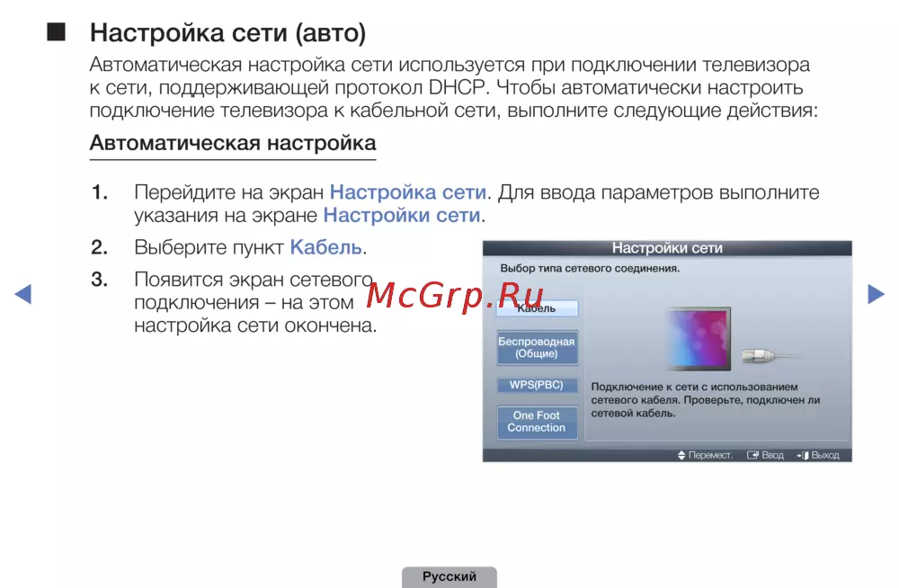Click the black square bullet by heading
The width and height of the screenshot is (899, 588).
pyautogui.click(x=58, y=33)
